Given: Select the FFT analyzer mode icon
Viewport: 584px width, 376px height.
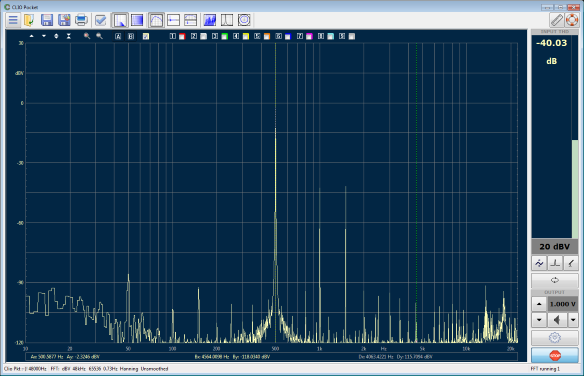Looking at the screenshot, I should (x=120, y=20).
